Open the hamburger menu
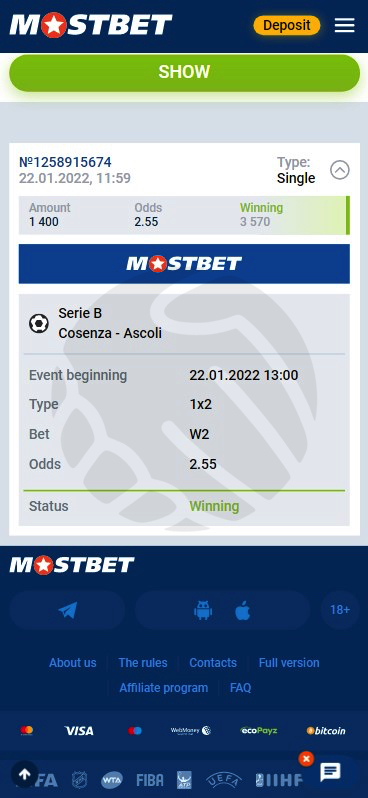This screenshot has height=798, width=368. click(345, 25)
